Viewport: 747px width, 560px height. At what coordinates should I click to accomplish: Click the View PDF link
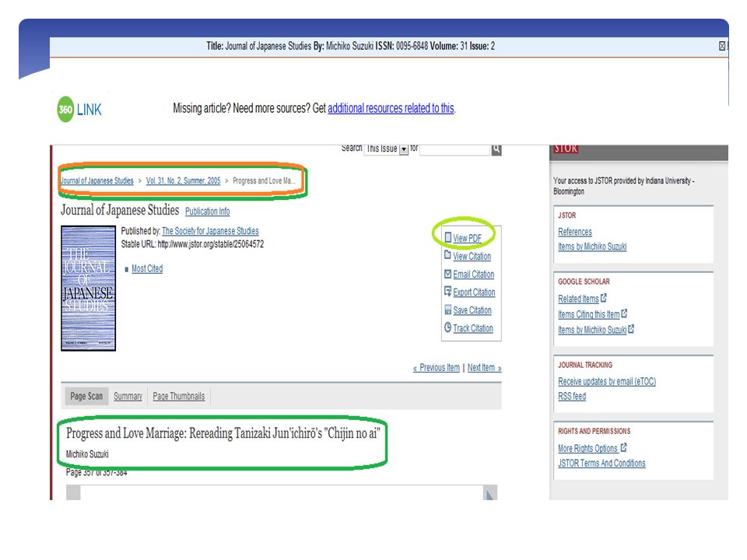(x=467, y=238)
